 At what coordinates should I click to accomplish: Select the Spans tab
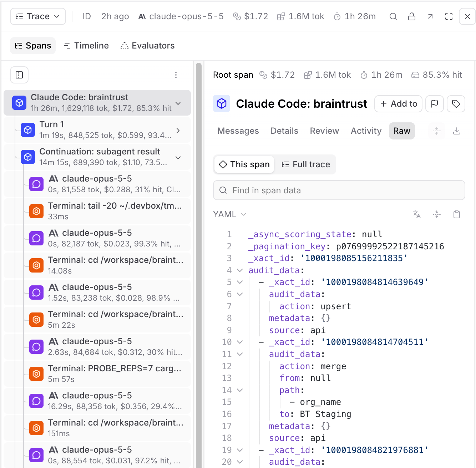pos(33,46)
